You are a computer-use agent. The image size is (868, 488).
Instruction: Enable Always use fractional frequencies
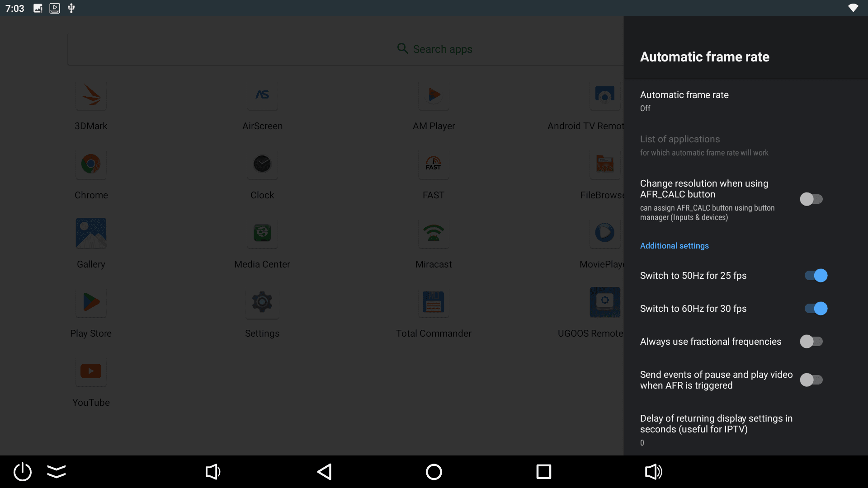[x=811, y=342]
